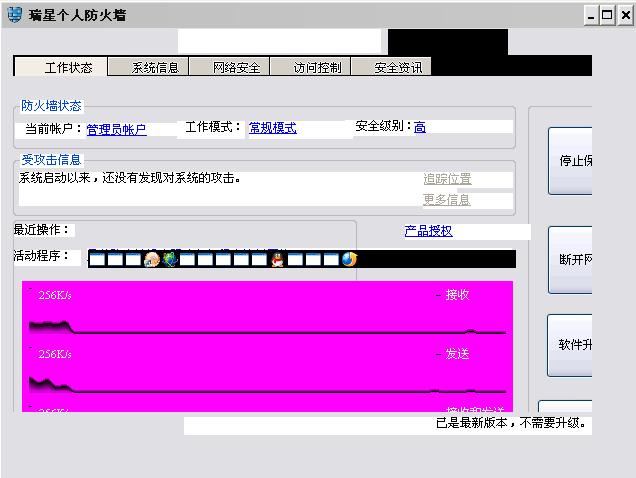Screen dimensions: 636x478
Task: Close the firewall window
Action: pyautogui.click(x=625, y=16)
